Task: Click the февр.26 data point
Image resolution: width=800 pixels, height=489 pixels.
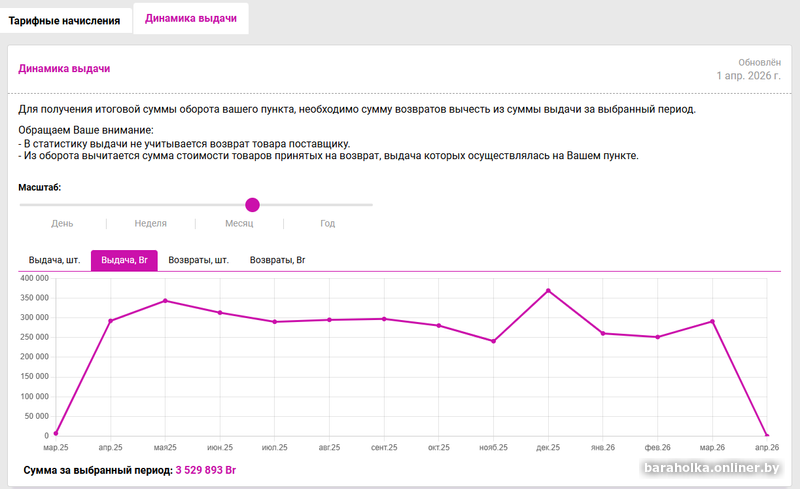Action: point(657,337)
